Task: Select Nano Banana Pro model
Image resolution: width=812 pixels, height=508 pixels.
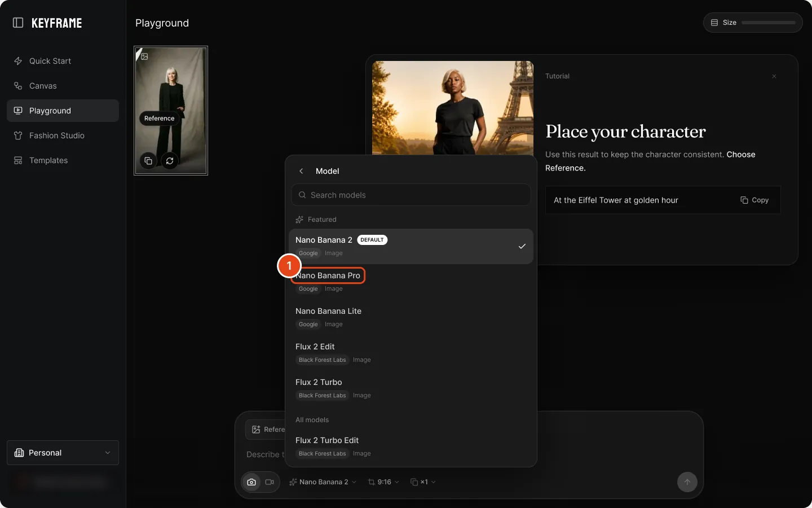Action: click(x=411, y=282)
